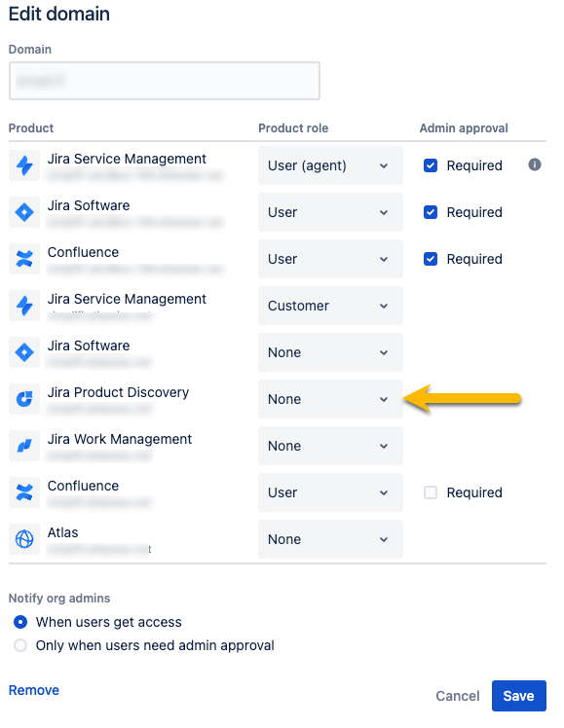
Task: Expand the Jira Work Management role dropdown
Action: (x=330, y=446)
